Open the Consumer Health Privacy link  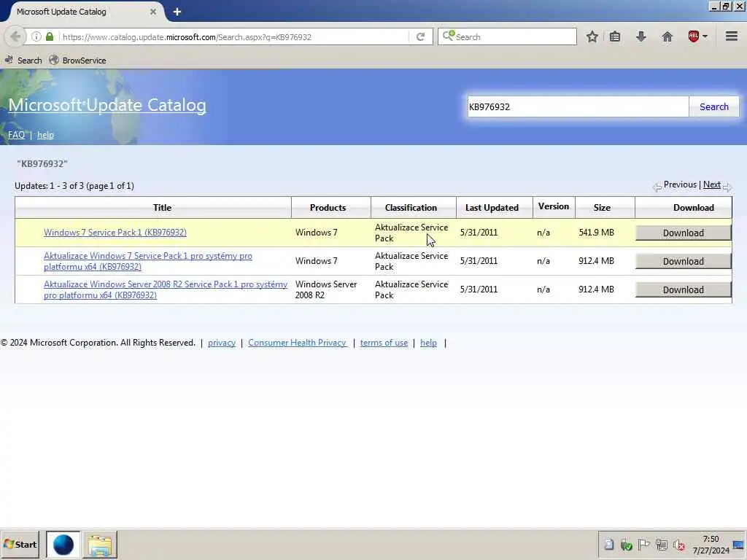coord(298,343)
